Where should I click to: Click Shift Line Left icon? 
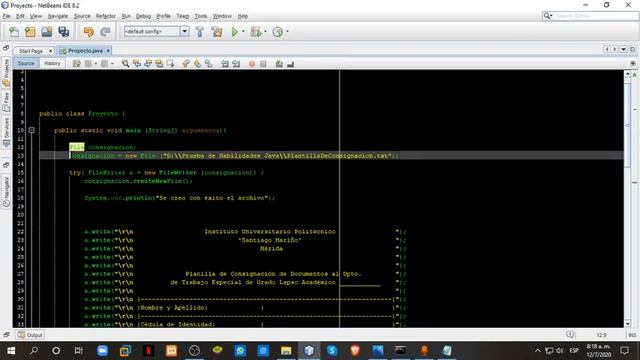point(225,64)
